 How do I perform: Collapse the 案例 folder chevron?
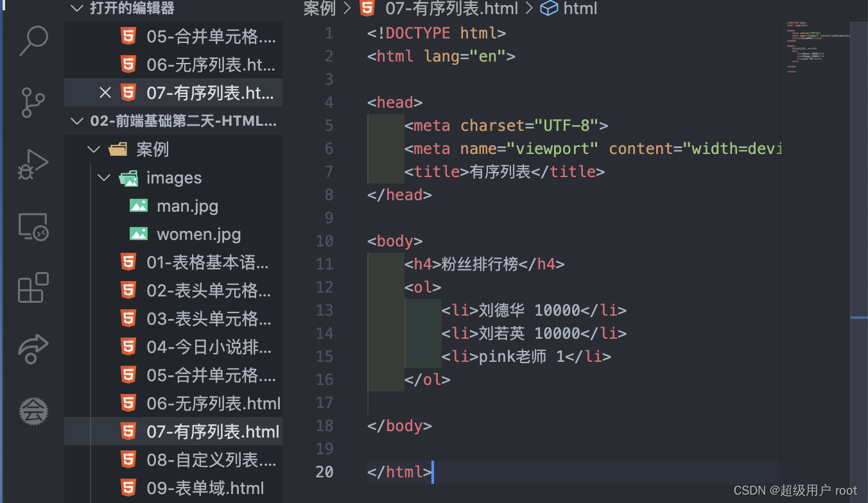click(x=94, y=149)
